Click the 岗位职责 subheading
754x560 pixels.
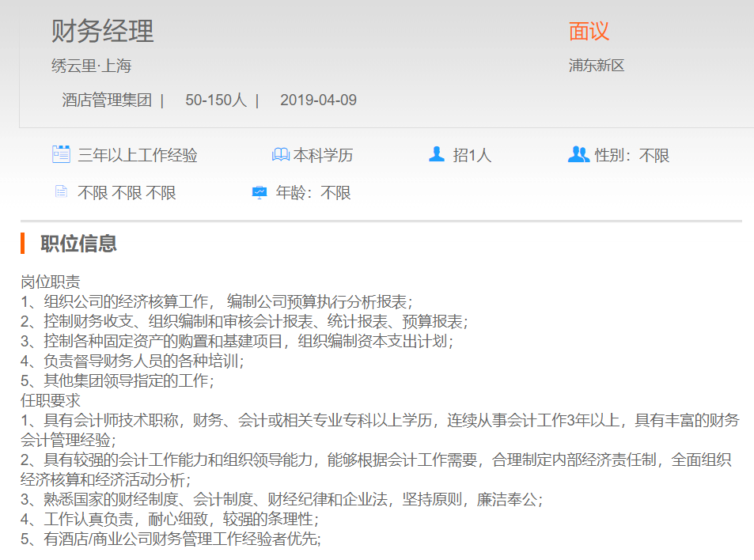click(x=50, y=282)
